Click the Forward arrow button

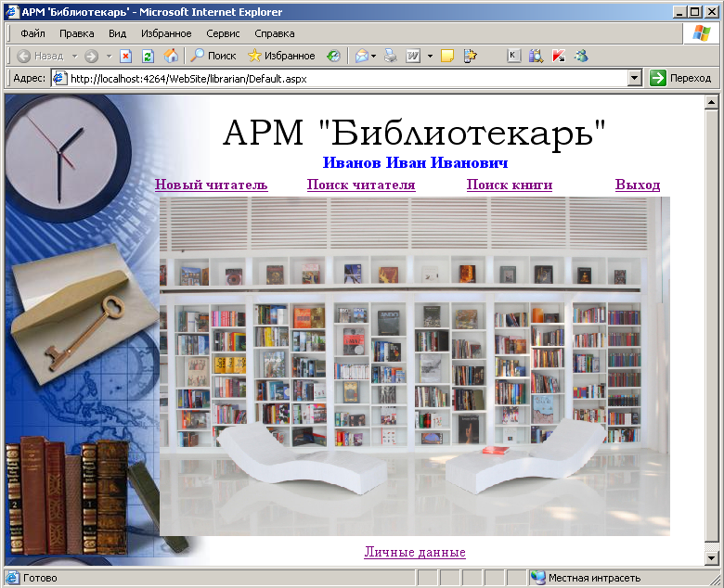[x=91, y=57]
